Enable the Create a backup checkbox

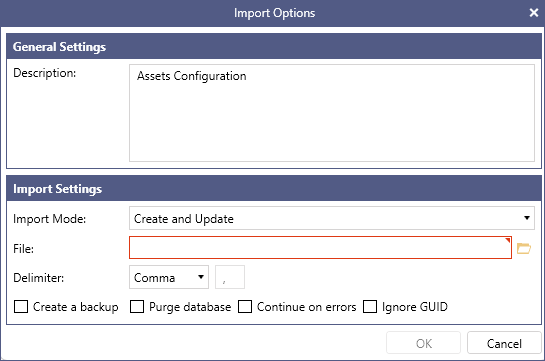tap(21, 307)
